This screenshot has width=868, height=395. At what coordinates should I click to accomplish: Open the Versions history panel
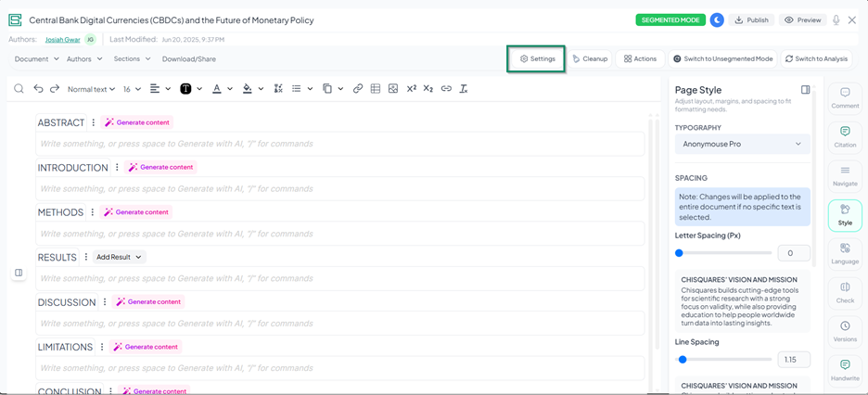tap(845, 331)
